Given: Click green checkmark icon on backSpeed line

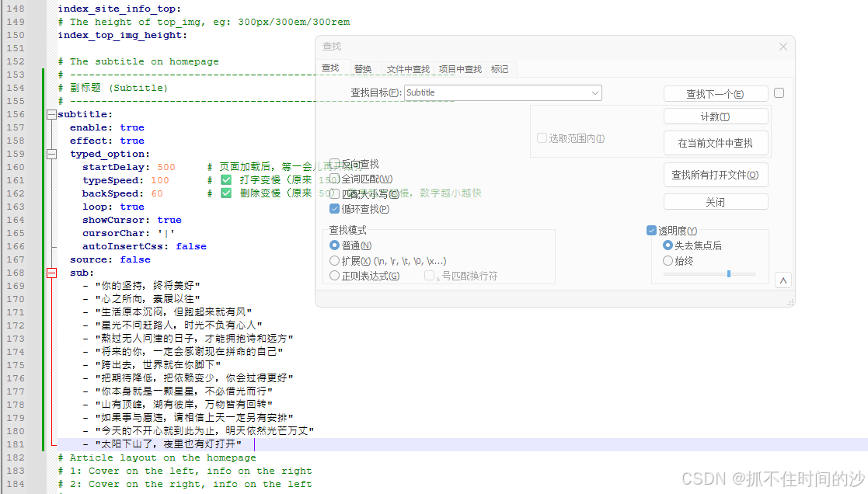Looking at the screenshot, I should point(226,193).
